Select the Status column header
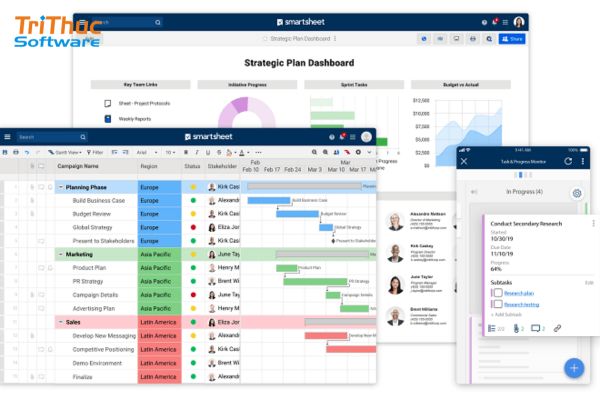600x400 pixels. [x=192, y=166]
